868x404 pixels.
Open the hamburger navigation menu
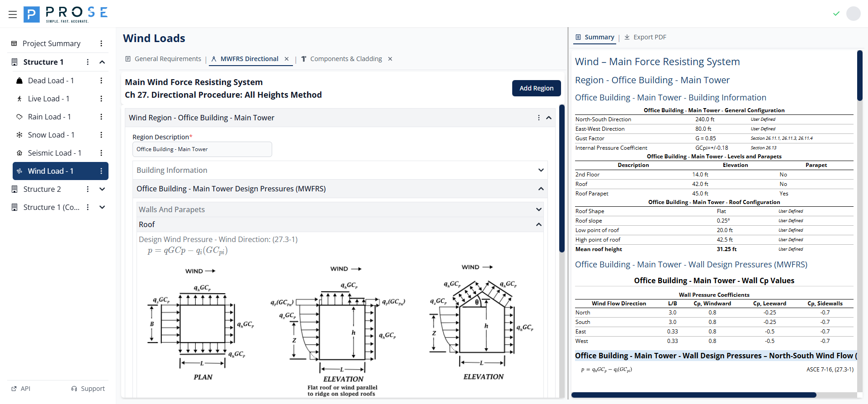pyautogui.click(x=13, y=14)
